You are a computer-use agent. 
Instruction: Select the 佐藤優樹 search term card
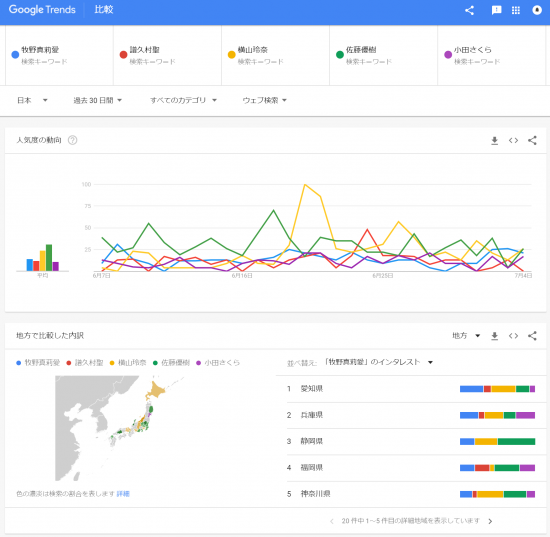[383, 55]
